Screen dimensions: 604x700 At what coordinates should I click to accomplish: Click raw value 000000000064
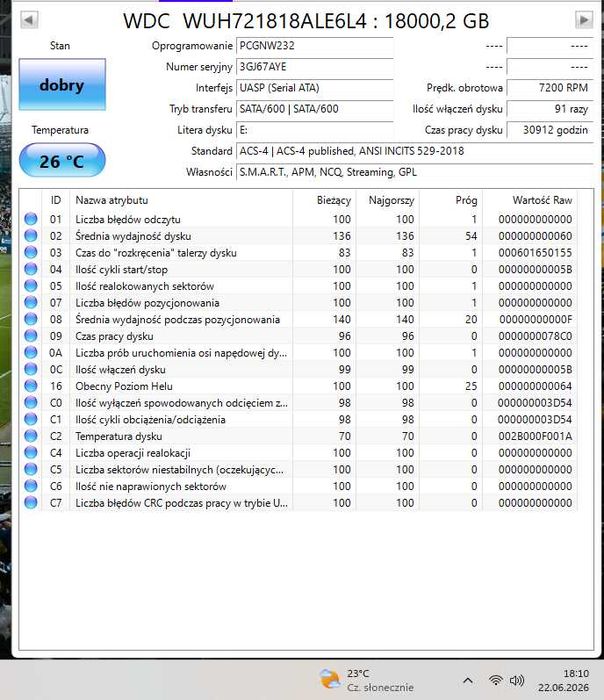click(x=535, y=386)
